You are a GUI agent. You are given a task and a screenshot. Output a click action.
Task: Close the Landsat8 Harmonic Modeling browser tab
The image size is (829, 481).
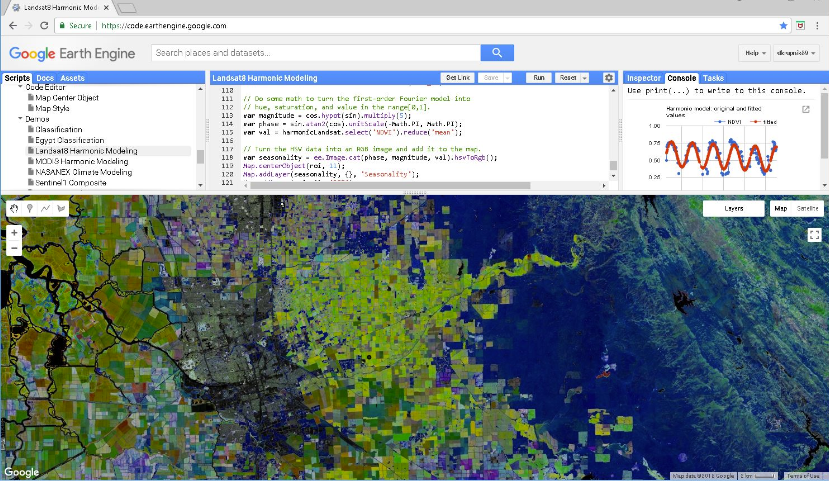pyautogui.click(x=106, y=8)
